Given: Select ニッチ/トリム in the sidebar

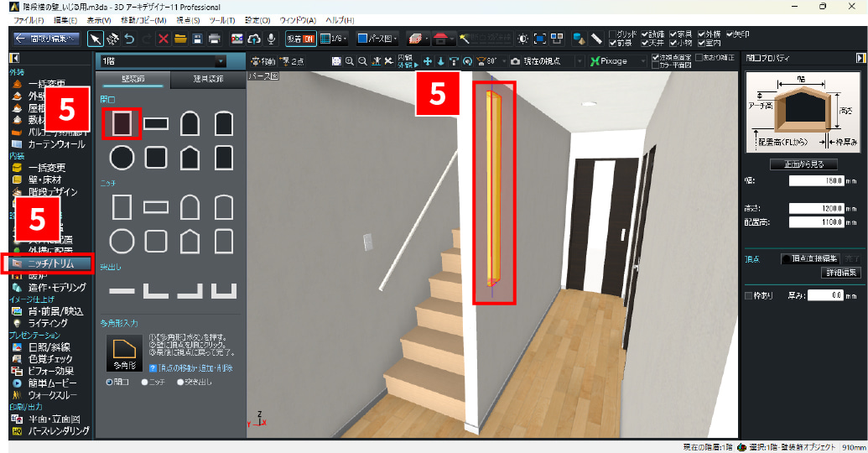Looking at the screenshot, I should (x=49, y=263).
